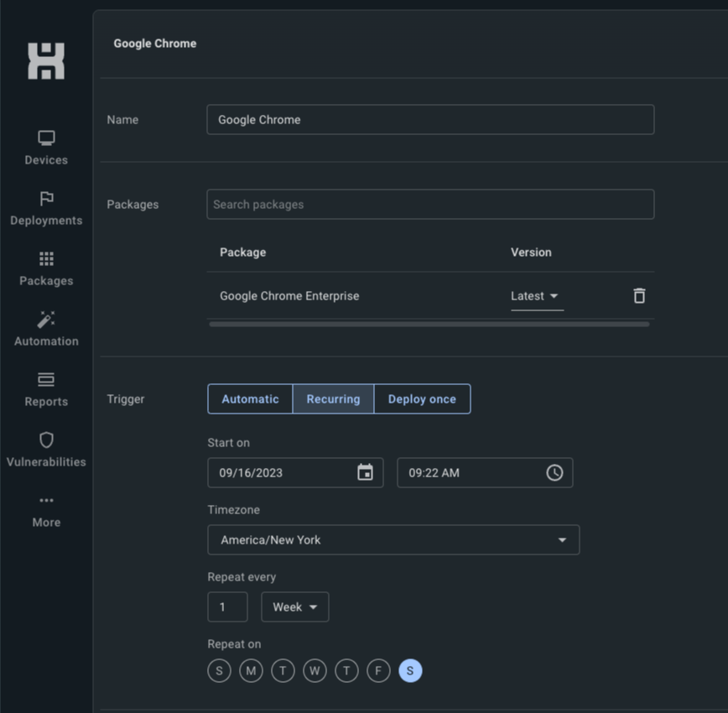The height and width of the screenshot is (713, 728).
Task: Select the Automatic trigger option
Action: tap(250, 399)
